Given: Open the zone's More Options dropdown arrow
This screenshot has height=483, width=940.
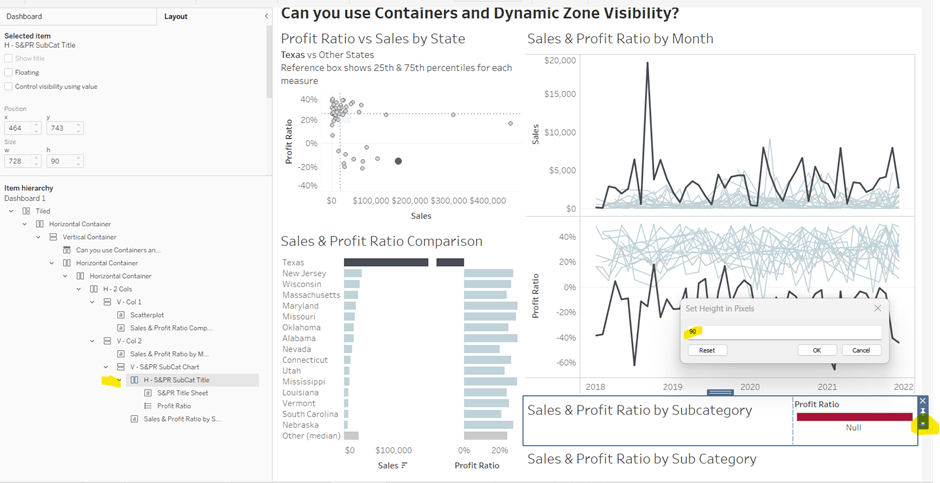Looking at the screenshot, I should click(923, 424).
